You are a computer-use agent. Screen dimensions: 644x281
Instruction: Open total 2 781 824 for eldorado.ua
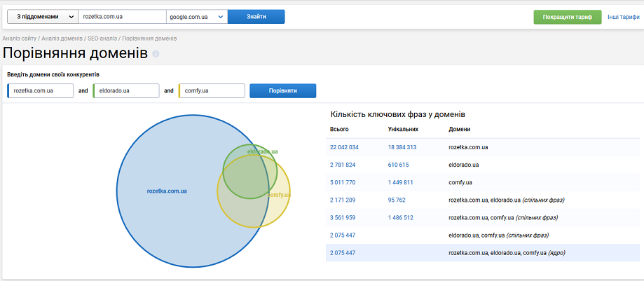343,165
